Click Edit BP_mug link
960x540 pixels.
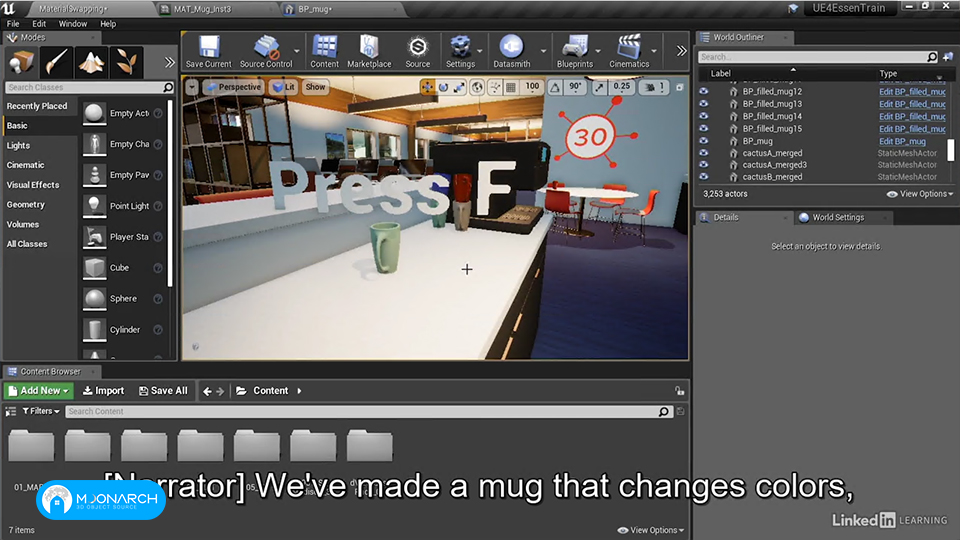(902, 141)
